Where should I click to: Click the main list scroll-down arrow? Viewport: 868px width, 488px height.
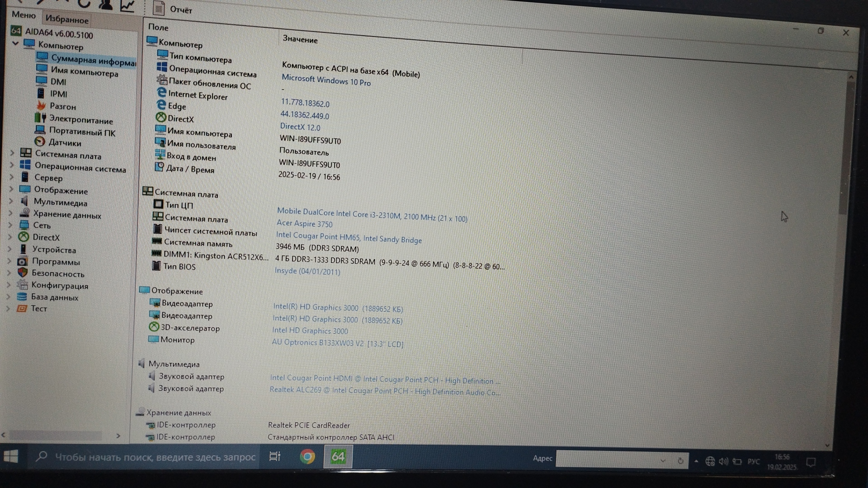[x=827, y=446]
